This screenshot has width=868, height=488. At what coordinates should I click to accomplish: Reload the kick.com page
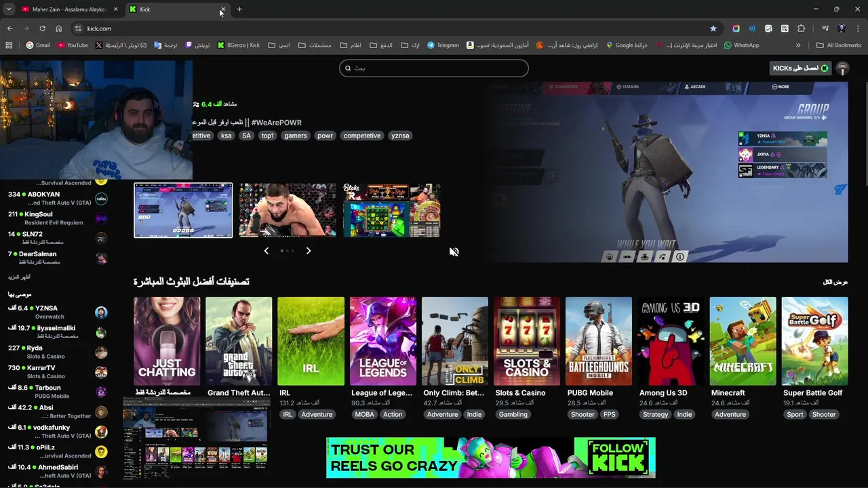click(x=42, y=28)
